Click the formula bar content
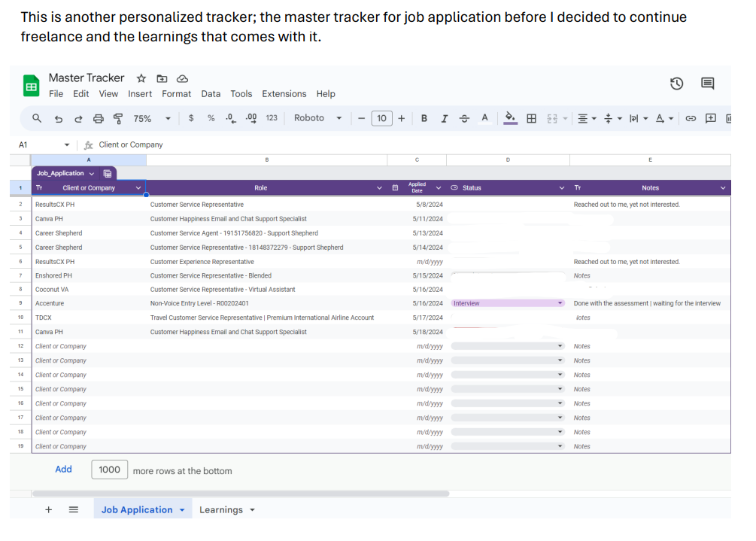 tap(131, 144)
